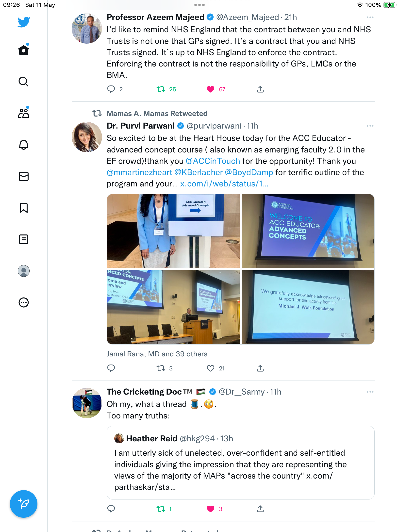Compose a new tweet with feather button

click(24, 504)
